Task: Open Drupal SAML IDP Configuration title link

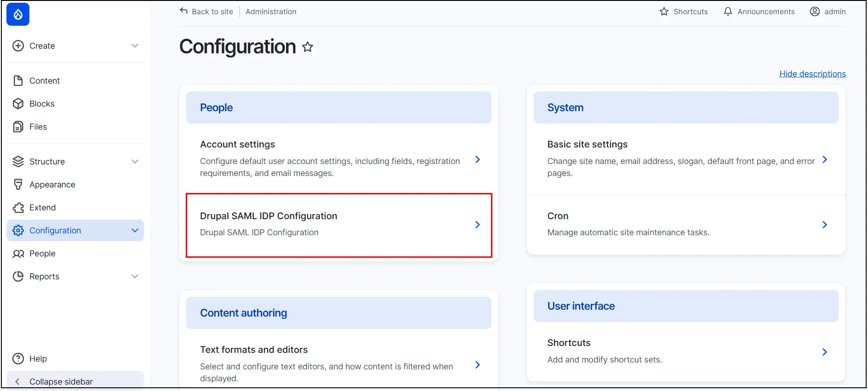Action: [x=268, y=216]
